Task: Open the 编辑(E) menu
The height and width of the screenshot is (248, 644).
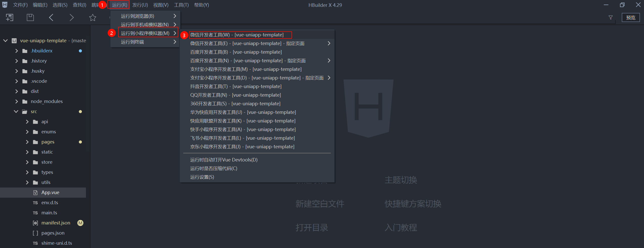Action: pos(40,5)
